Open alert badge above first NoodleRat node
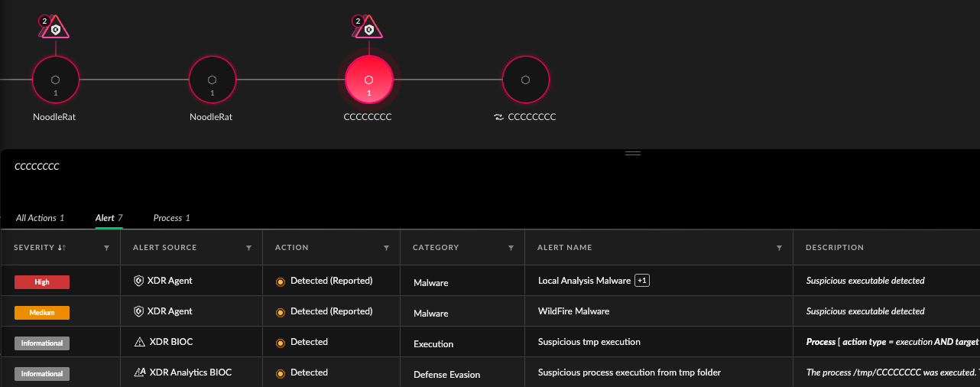 tap(54, 28)
